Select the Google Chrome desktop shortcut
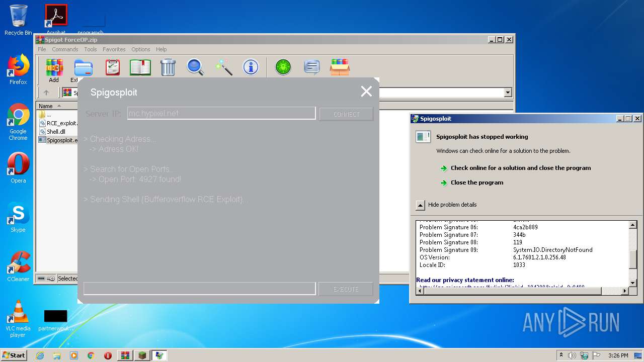The width and height of the screenshot is (644, 362). [x=18, y=122]
